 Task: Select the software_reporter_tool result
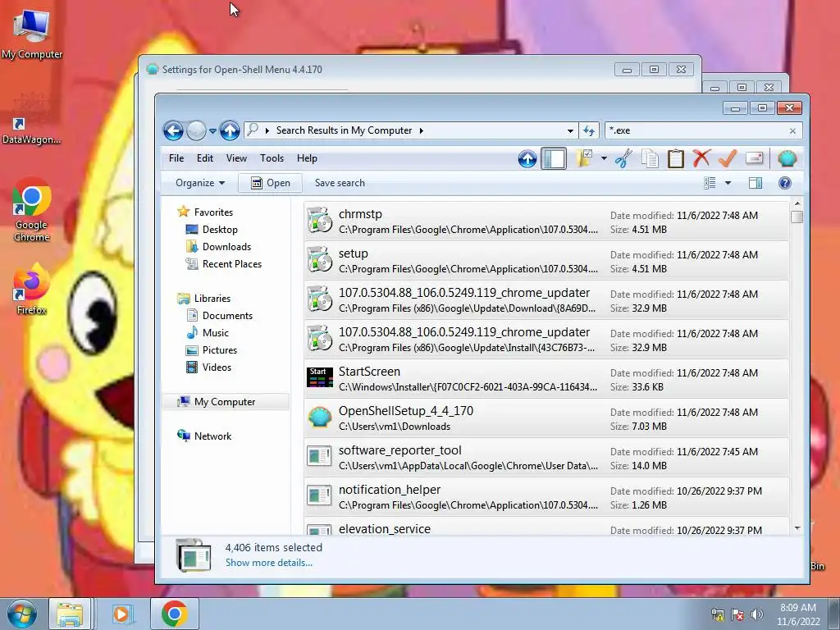(x=546, y=458)
